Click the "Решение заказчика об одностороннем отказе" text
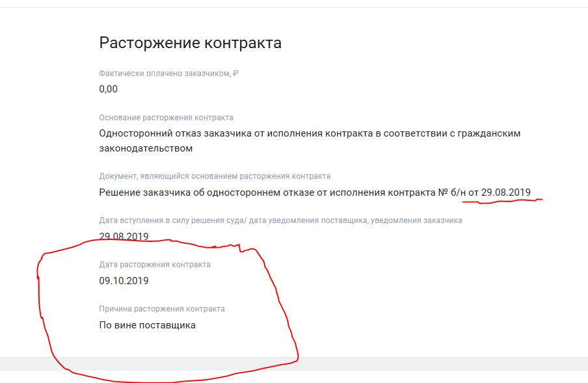Screen dimensions: 588x383 [x=267, y=192]
